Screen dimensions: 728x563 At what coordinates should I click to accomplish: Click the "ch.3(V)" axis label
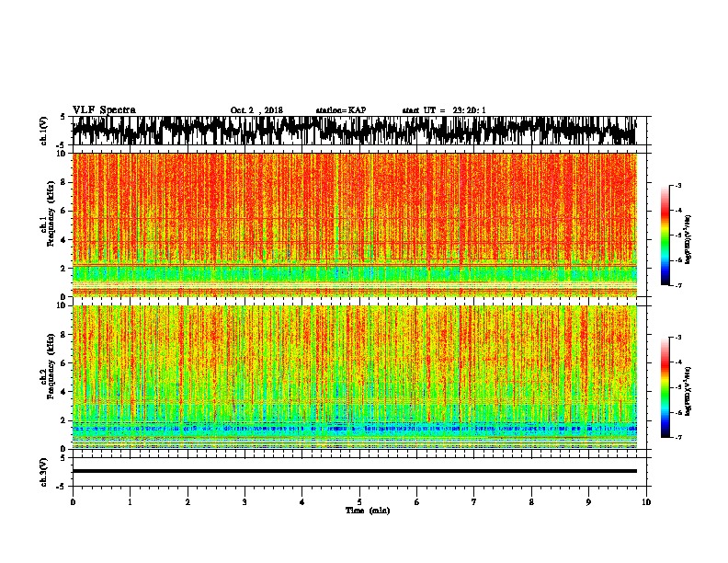[43, 472]
